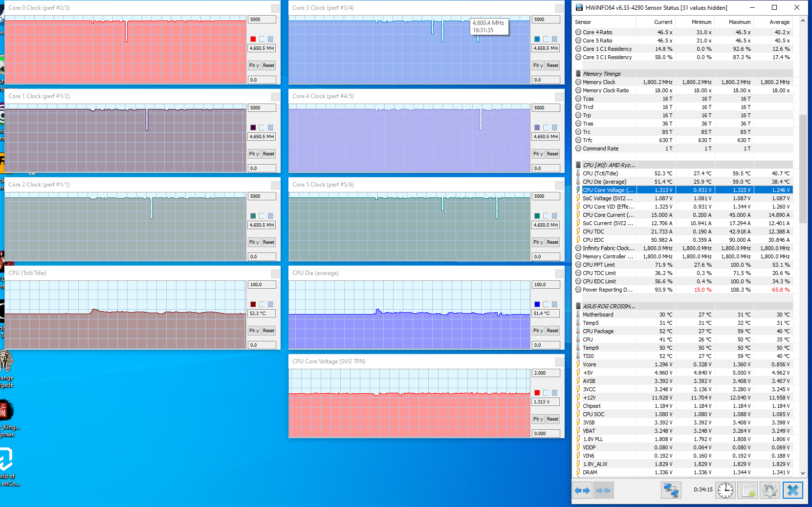Open the network remote monitoring icon
This screenshot has height=507, width=812.
[x=671, y=490]
